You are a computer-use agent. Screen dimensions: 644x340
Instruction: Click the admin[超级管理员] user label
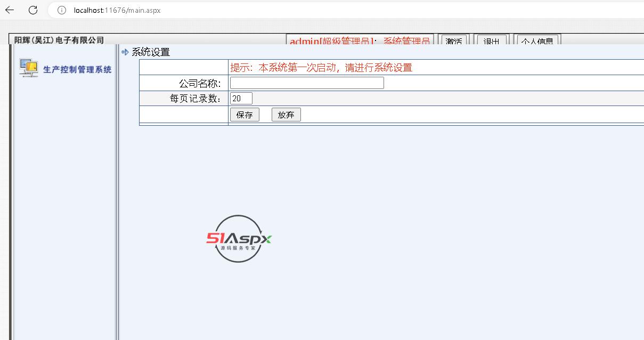coord(333,41)
